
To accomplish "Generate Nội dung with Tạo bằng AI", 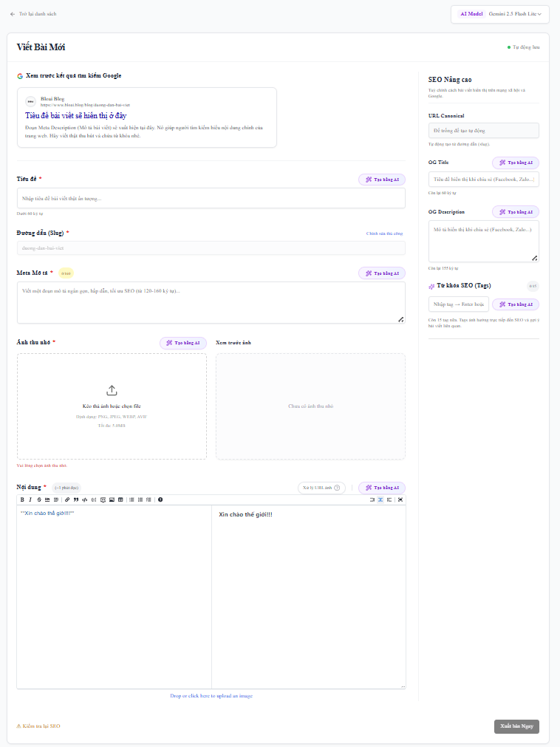I will click(382, 488).
